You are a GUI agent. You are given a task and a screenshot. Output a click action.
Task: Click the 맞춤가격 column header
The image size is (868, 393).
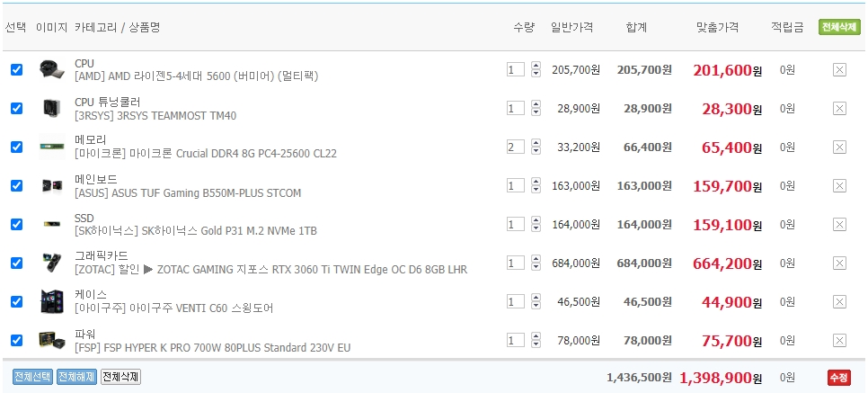tap(717, 27)
